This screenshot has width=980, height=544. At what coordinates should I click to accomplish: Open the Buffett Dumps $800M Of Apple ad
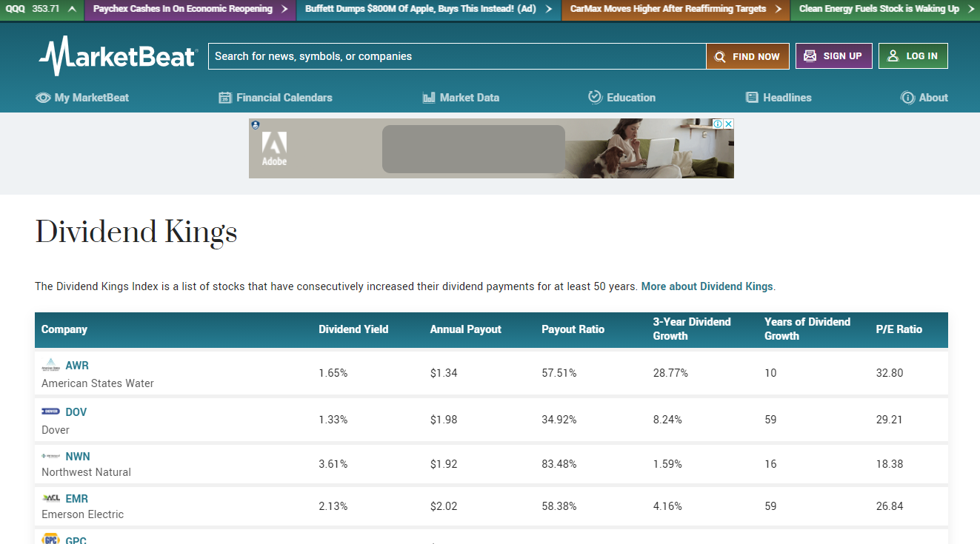click(x=429, y=9)
